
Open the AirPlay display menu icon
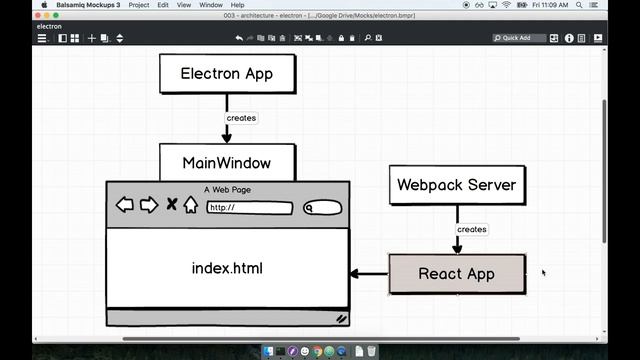493,5
